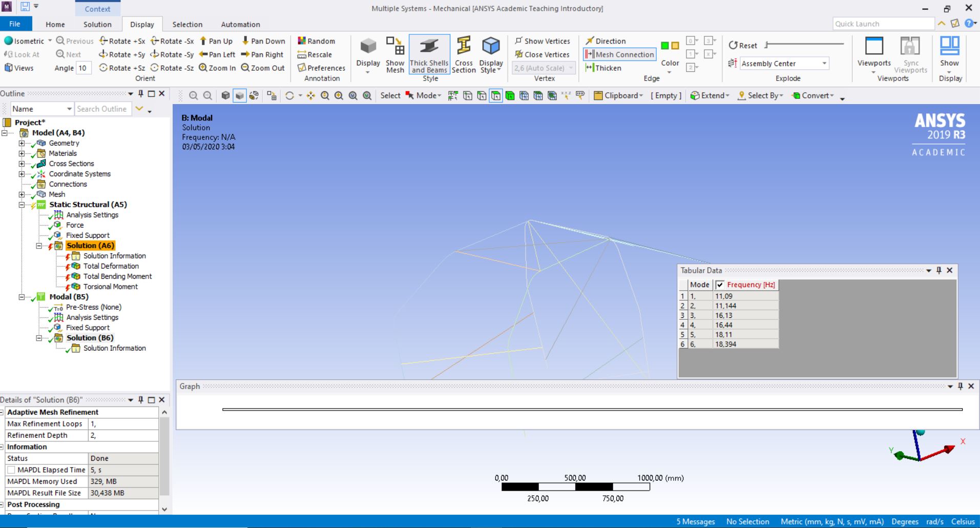Click the Reset explode button
Viewport: 980px width, 528px height.
[742, 45]
